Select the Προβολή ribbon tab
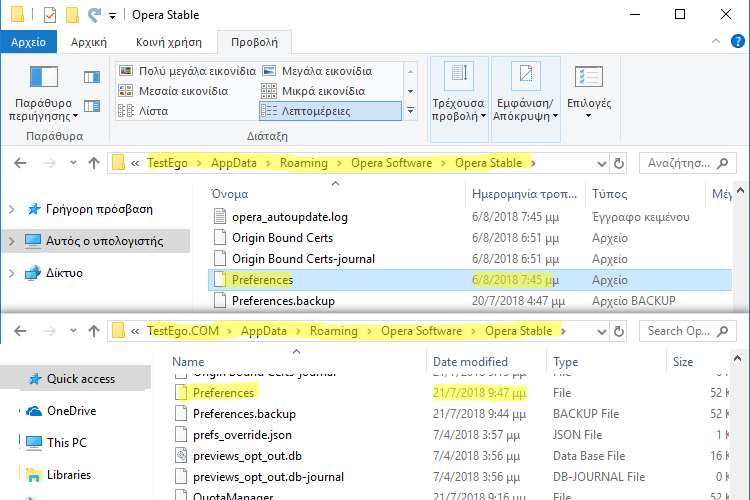 [x=254, y=42]
